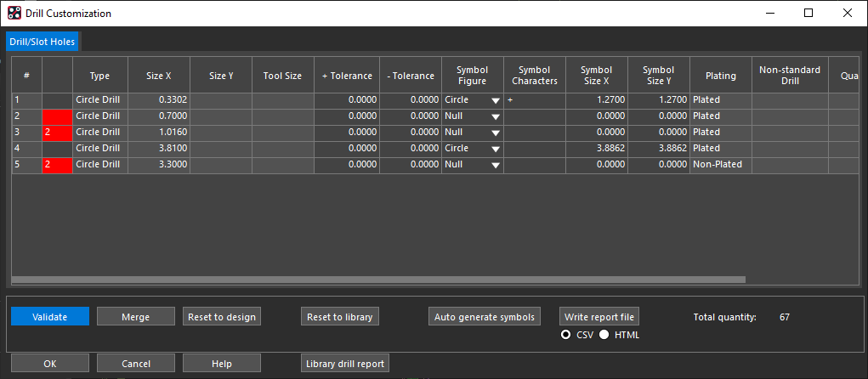Click the Size X column header
This screenshot has width=868, height=379.
coord(159,76)
